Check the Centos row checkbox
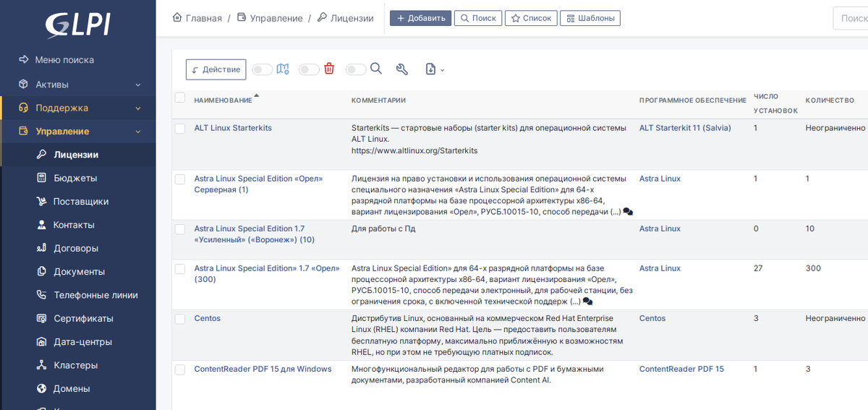This screenshot has height=410, width=868. pos(180,319)
